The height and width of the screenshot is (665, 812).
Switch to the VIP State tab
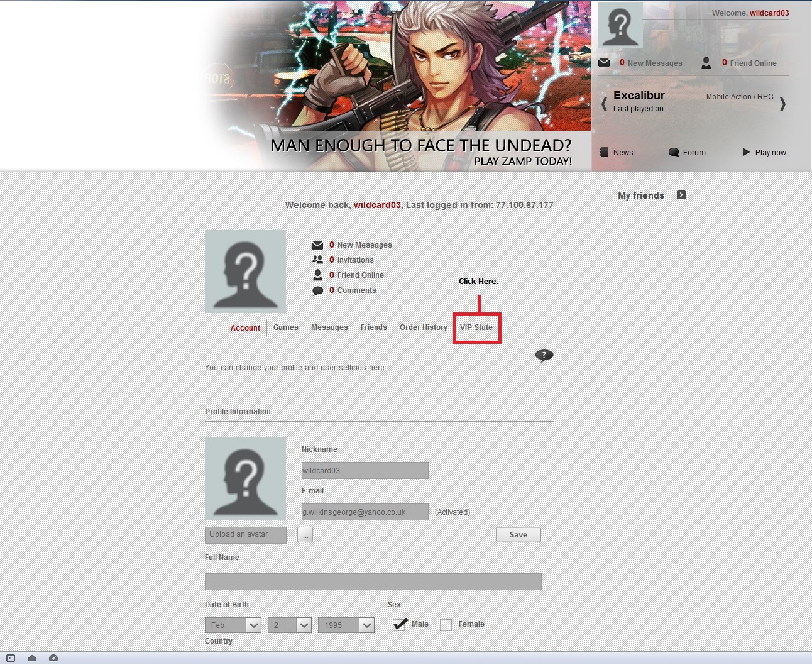click(476, 327)
